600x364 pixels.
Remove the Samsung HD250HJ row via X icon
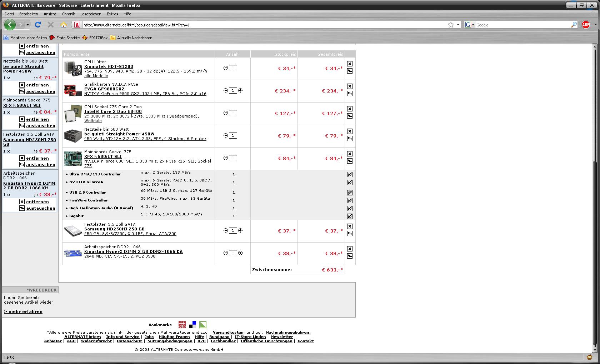tap(350, 226)
